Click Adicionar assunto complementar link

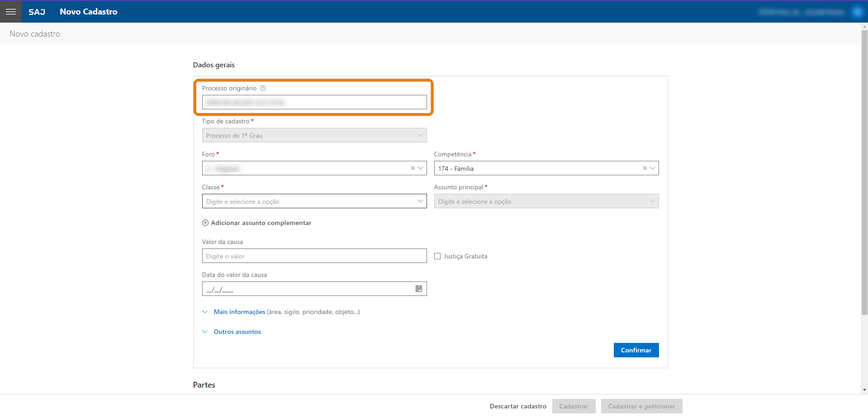(x=261, y=223)
